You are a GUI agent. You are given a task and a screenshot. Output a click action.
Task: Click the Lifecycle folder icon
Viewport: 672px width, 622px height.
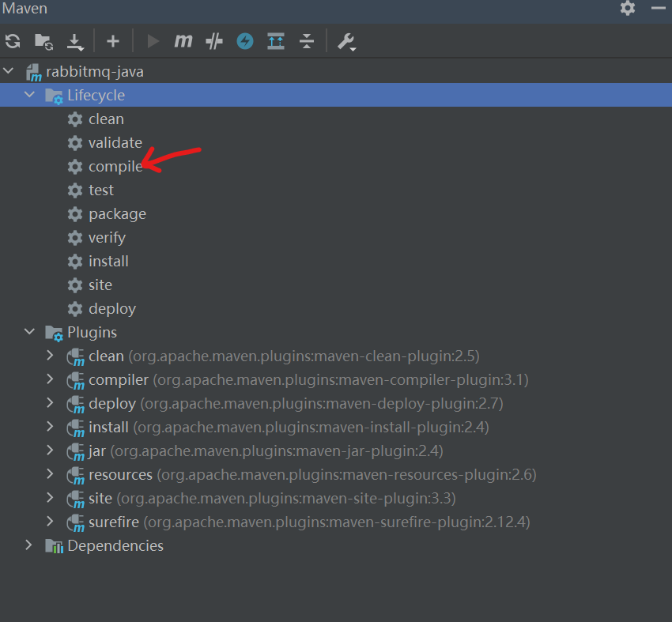[54, 96]
